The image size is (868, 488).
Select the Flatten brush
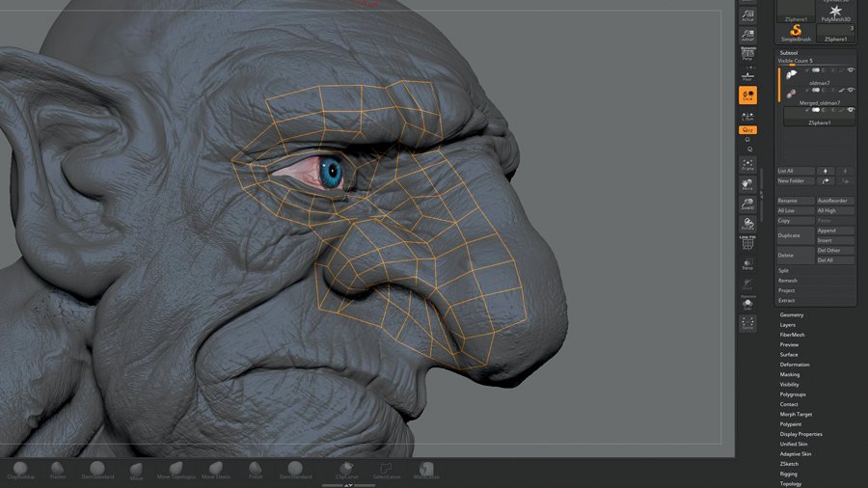pyautogui.click(x=58, y=471)
